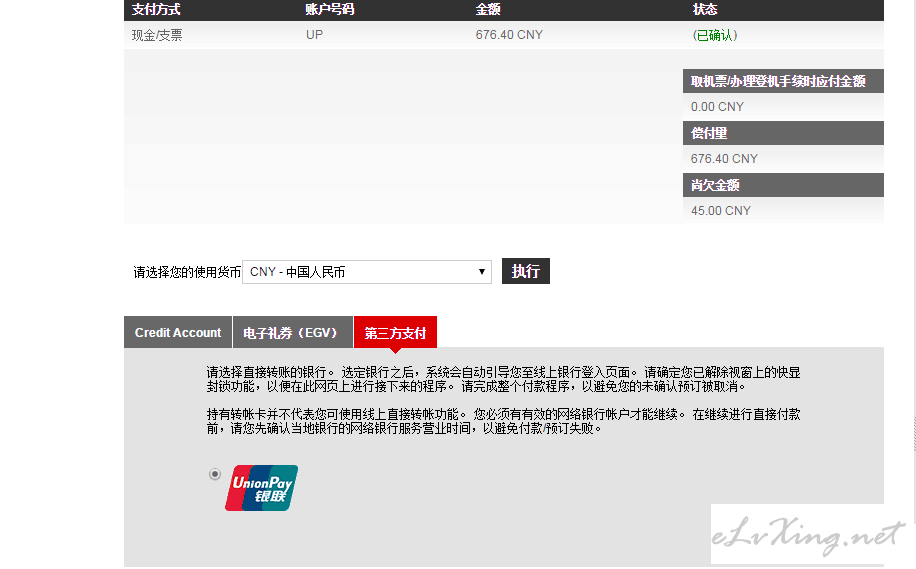Click the 现金/支票 payment method cell
The height and width of the screenshot is (569, 916).
tap(157, 35)
